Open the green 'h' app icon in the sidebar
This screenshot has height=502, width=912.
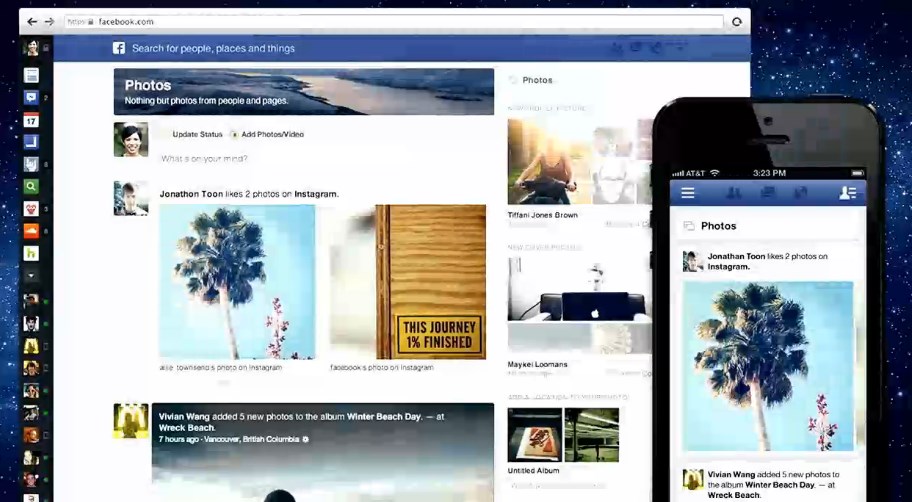(x=31, y=253)
